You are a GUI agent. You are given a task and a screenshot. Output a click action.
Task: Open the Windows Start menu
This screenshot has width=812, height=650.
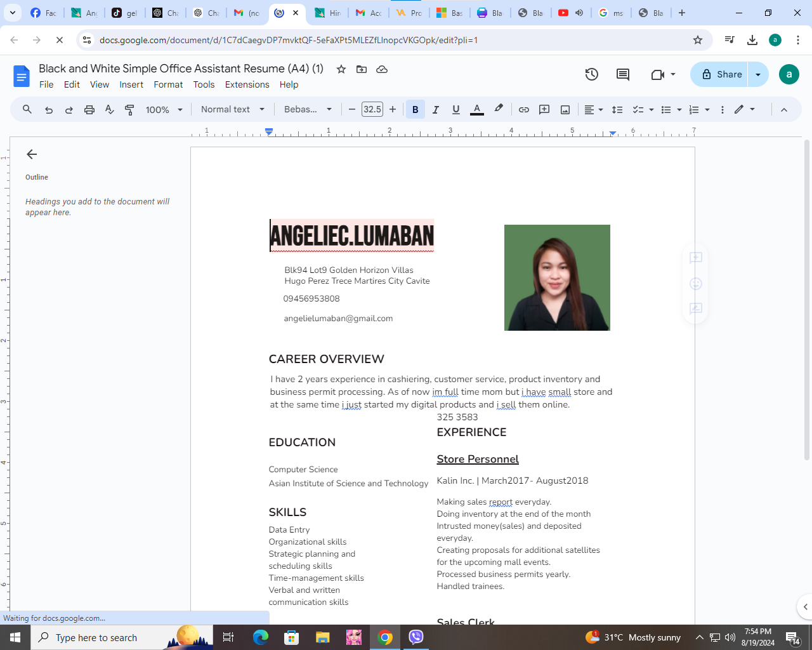15,637
